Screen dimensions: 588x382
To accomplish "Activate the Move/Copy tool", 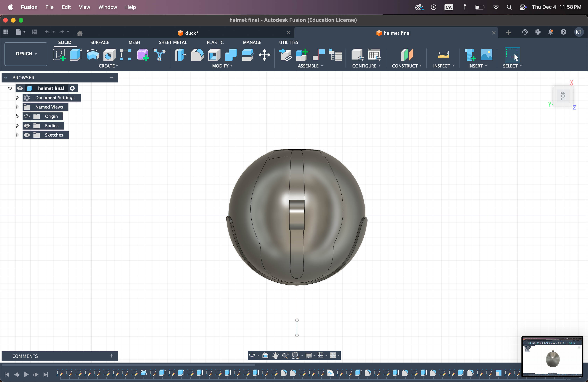I will click(264, 55).
